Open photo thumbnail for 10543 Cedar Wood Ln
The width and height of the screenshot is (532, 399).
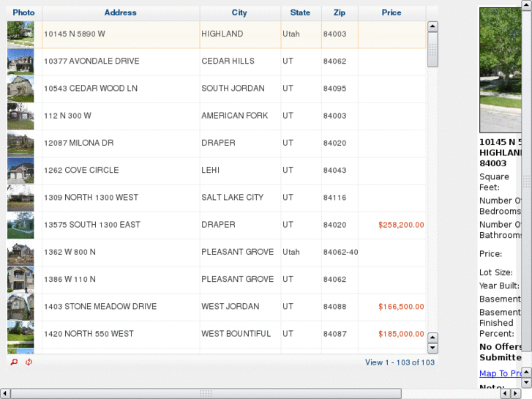point(20,89)
